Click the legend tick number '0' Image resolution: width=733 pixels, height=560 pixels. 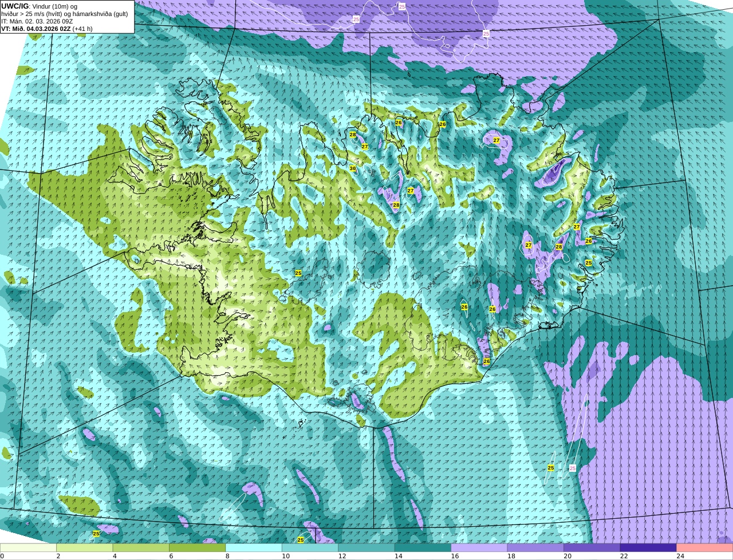[x=2, y=556]
